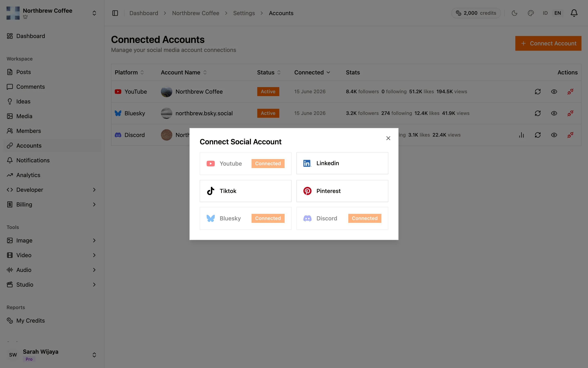Click the Northbrew Coffee YouTube avatar

pos(166,92)
